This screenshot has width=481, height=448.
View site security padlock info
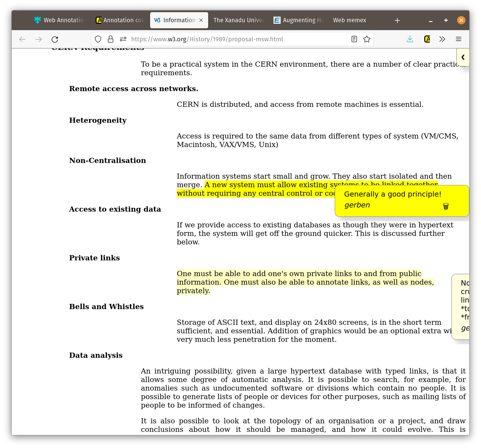click(x=110, y=39)
